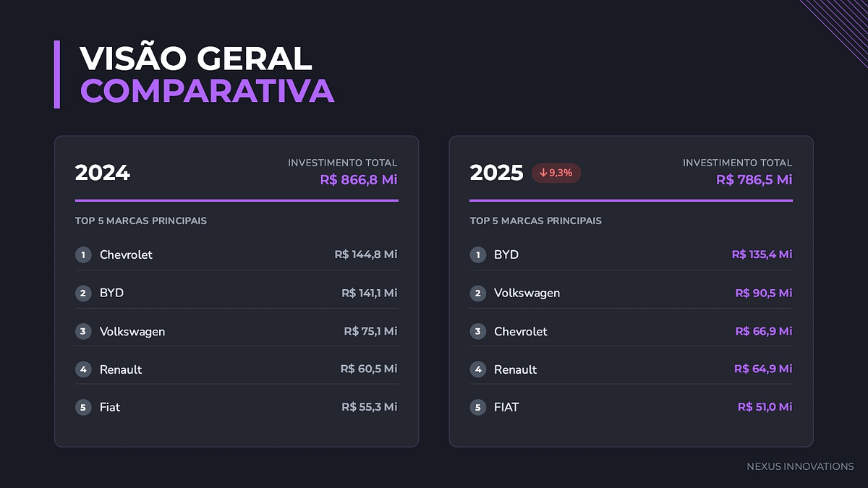Click the rank 3 badge beside Chevrolet in 2025
This screenshot has height=488, width=868.
[x=477, y=331]
